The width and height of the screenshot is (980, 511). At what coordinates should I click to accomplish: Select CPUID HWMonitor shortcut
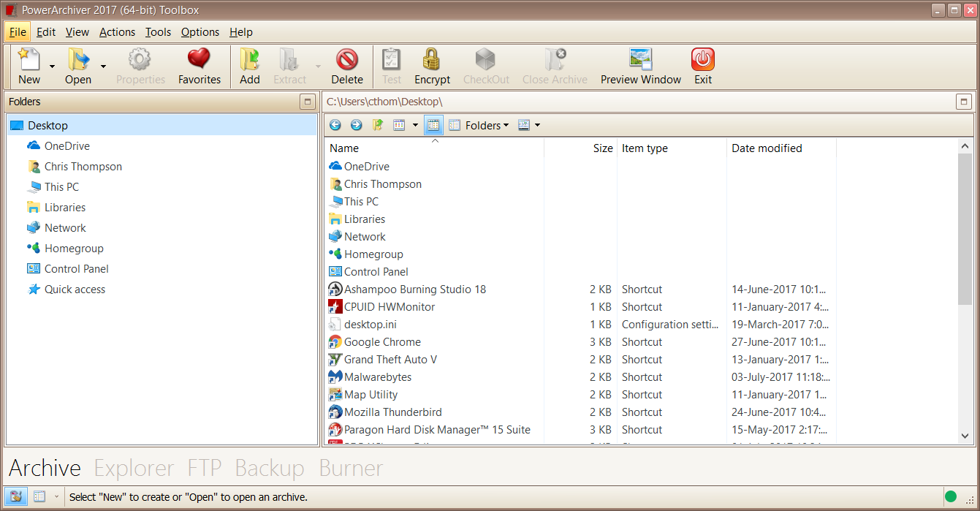(x=382, y=307)
